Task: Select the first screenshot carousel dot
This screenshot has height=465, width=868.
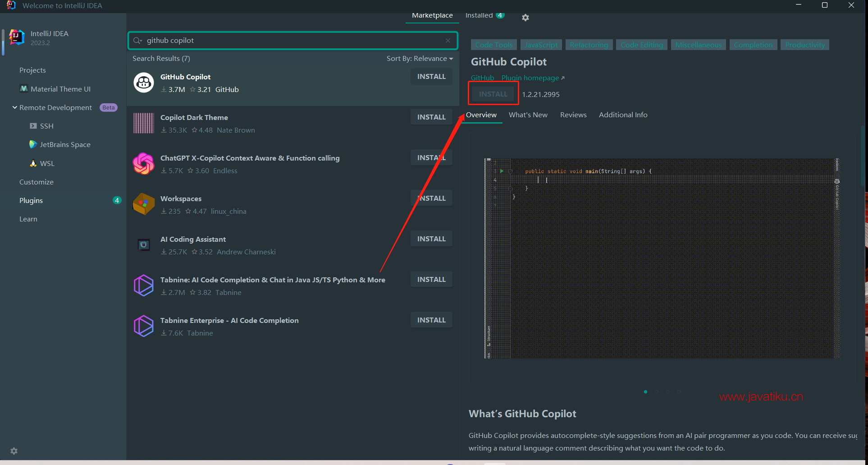Action: (x=646, y=391)
